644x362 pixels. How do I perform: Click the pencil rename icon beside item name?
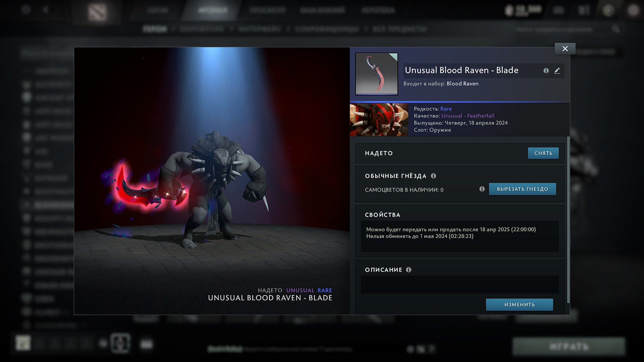tap(557, 71)
